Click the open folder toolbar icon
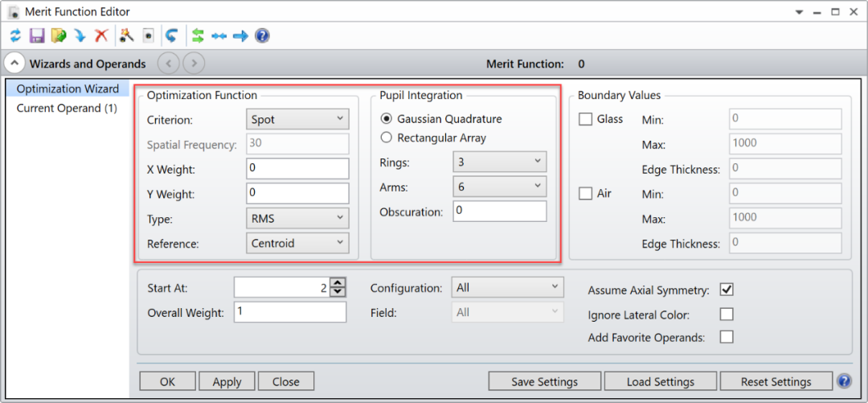Viewport: 868px width, 403px height. coord(58,36)
